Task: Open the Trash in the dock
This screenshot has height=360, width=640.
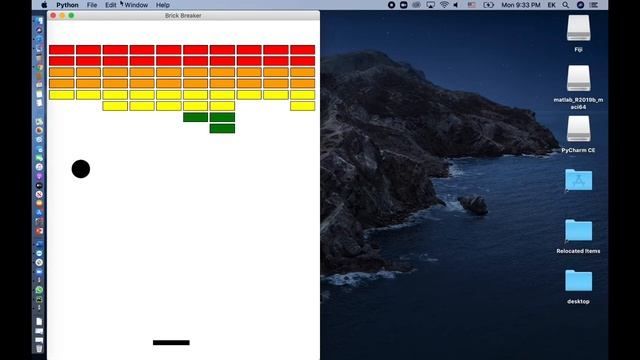Action: click(x=39, y=349)
